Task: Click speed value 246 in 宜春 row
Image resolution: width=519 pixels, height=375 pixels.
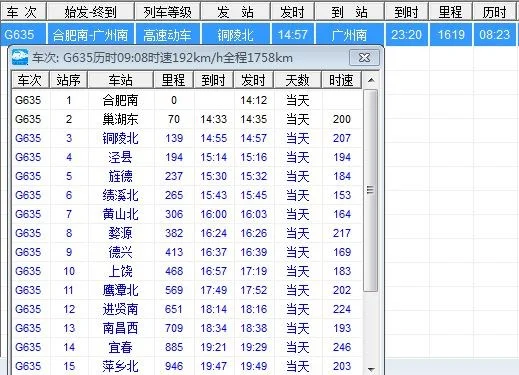Action: 342,347
